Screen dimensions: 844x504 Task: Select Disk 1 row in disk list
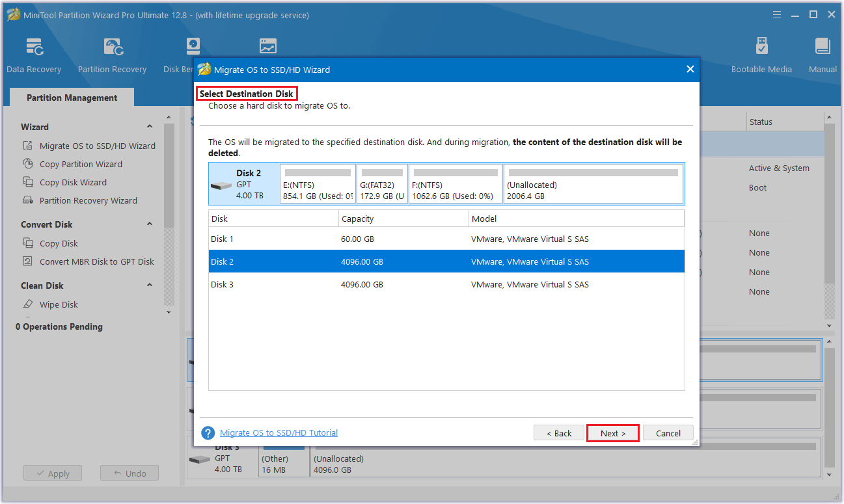446,239
